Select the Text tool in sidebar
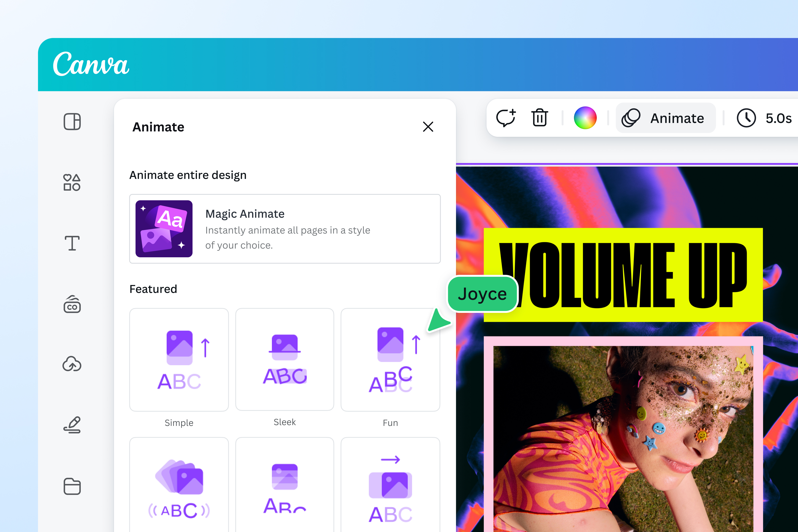This screenshot has width=798, height=532. [72, 243]
